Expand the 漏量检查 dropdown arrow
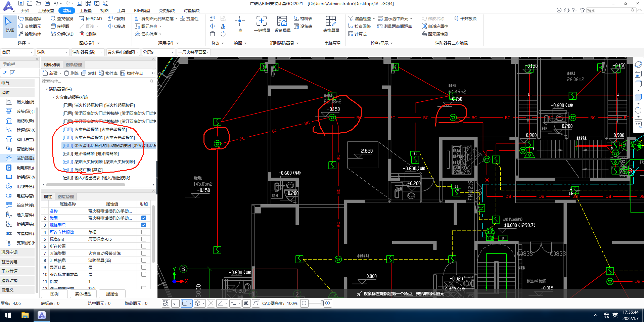Image resolution: width=644 pixels, height=322 pixels. 374,19
